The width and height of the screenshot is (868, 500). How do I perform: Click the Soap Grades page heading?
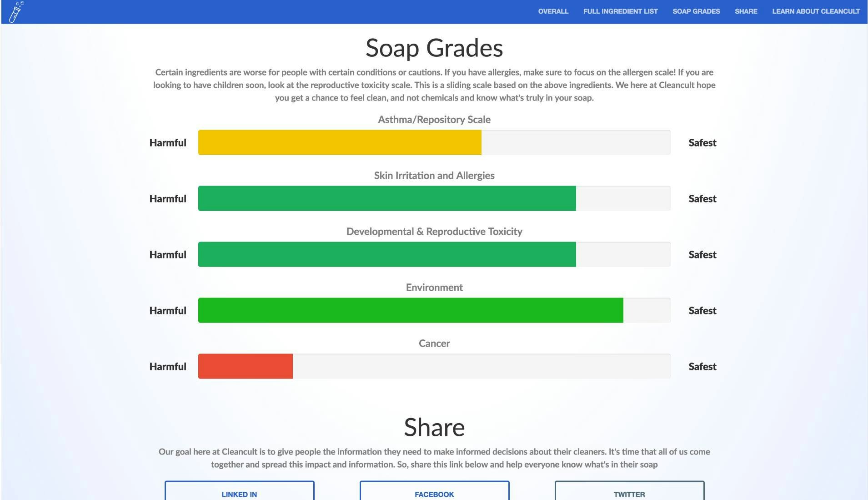(433, 48)
